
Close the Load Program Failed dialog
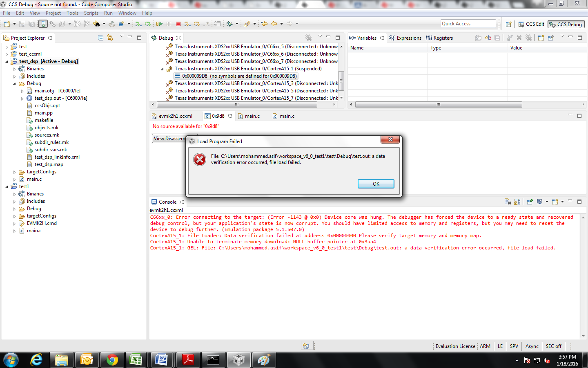pos(390,139)
